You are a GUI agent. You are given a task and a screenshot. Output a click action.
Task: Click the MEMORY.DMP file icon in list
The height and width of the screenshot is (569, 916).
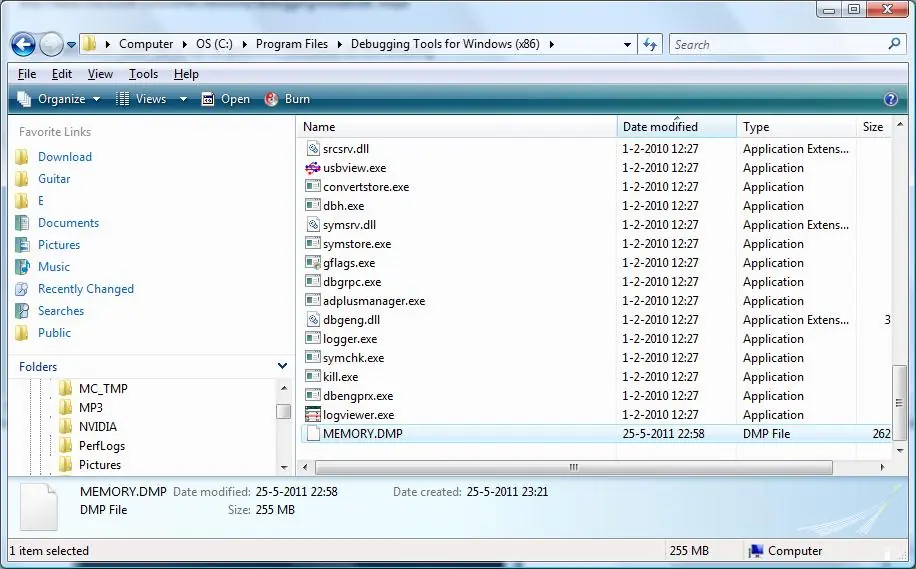pos(313,433)
